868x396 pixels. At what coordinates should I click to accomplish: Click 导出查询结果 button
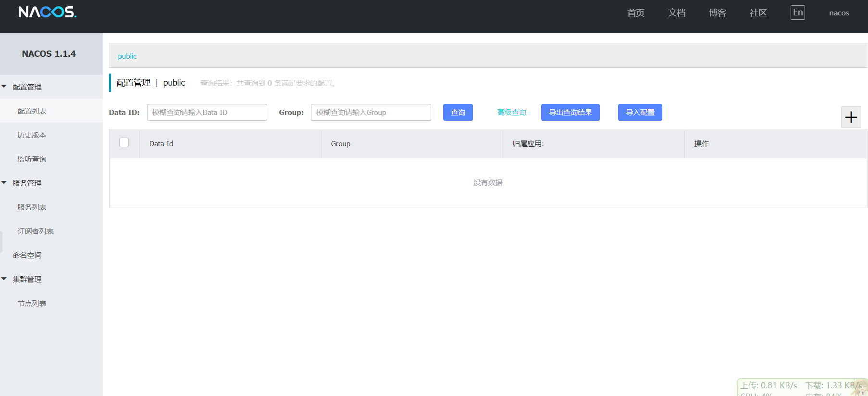pyautogui.click(x=570, y=112)
